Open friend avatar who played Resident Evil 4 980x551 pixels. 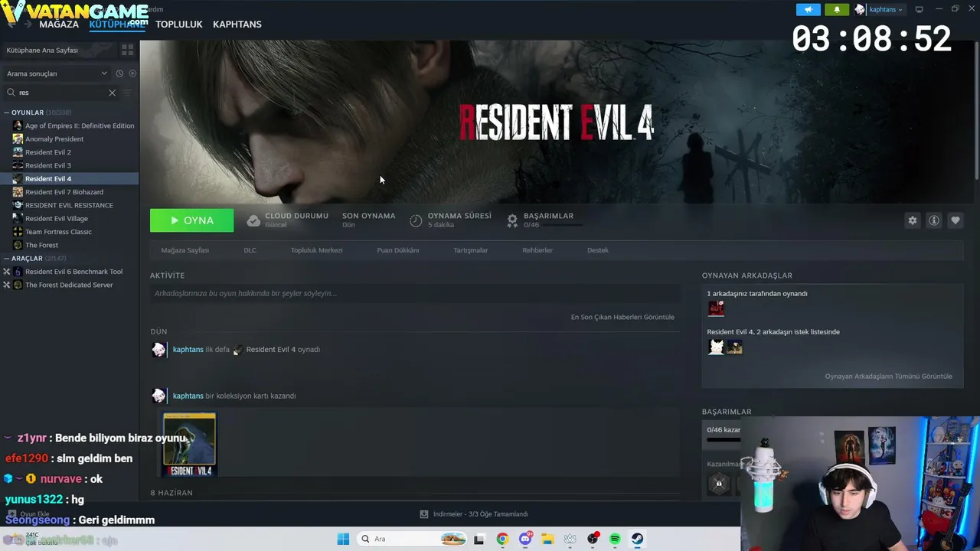[x=716, y=308]
